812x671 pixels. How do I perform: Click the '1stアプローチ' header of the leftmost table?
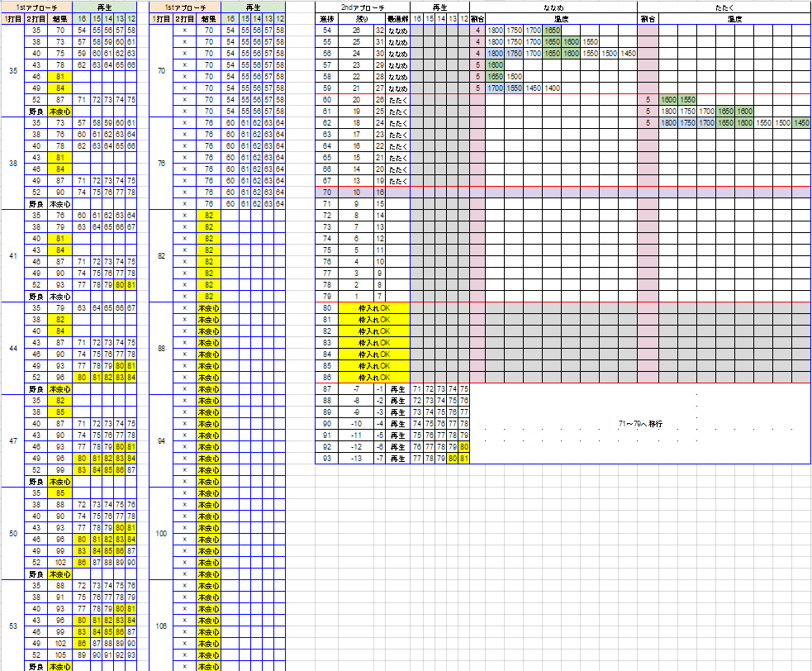[x=37, y=7]
